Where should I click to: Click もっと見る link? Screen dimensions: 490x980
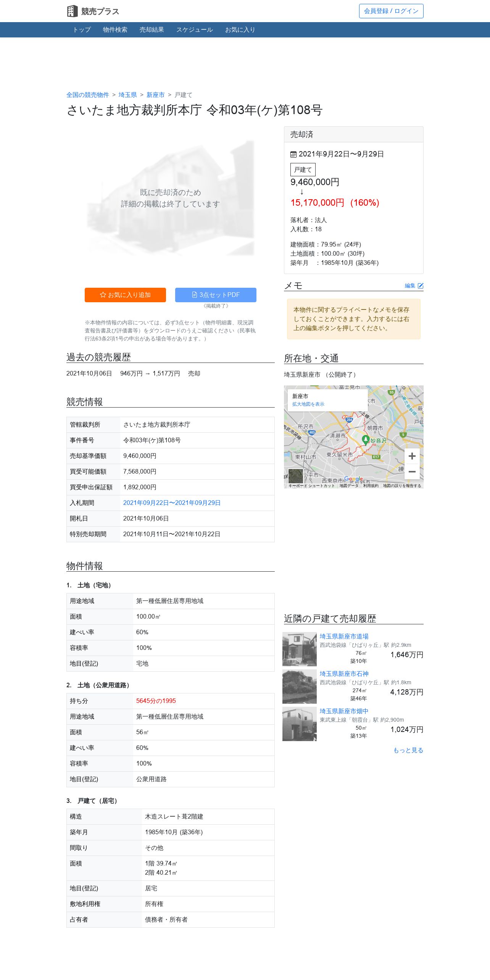(x=408, y=750)
